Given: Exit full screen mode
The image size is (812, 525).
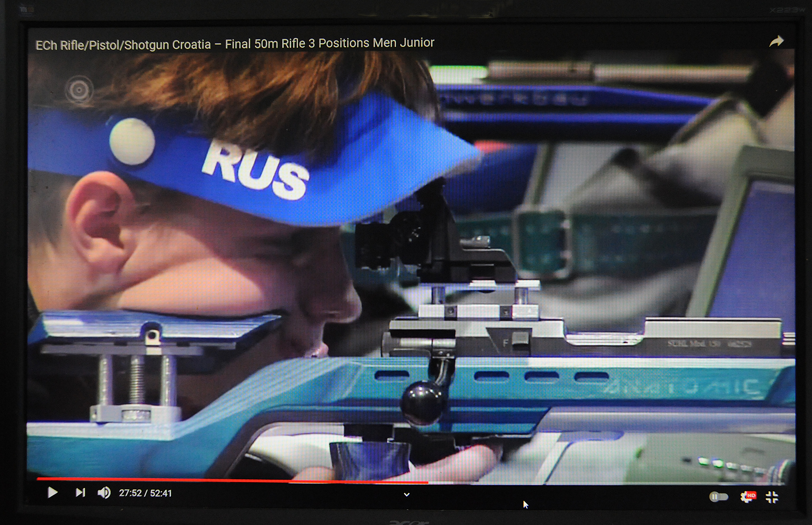Looking at the screenshot, I should [x=772, y=497].
